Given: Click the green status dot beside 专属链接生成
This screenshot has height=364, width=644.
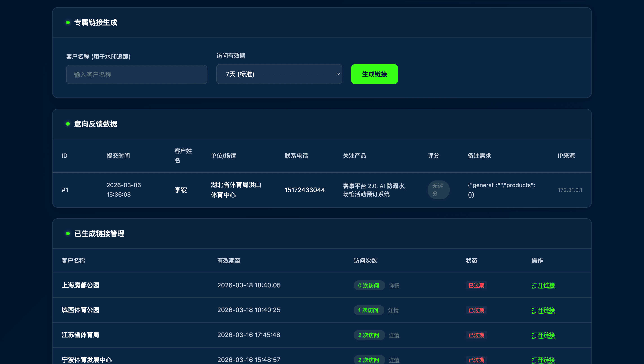Looking at the screenshot, I should pyautogui.click(x=67, y=22).
